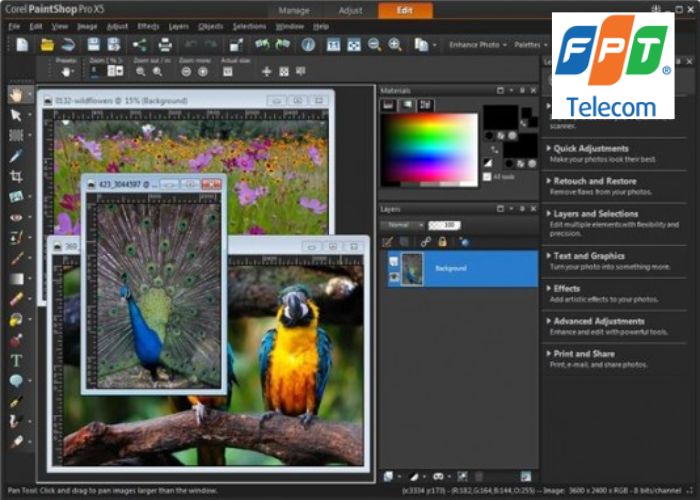Image resolution: width=700 pixels, height=500 pixels.
Task: Expand the Retouch and Restore section
Action: (x=595, y=181)
